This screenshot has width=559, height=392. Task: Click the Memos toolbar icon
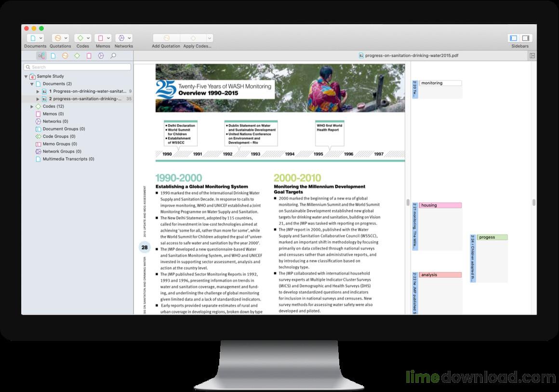[101, 38]
